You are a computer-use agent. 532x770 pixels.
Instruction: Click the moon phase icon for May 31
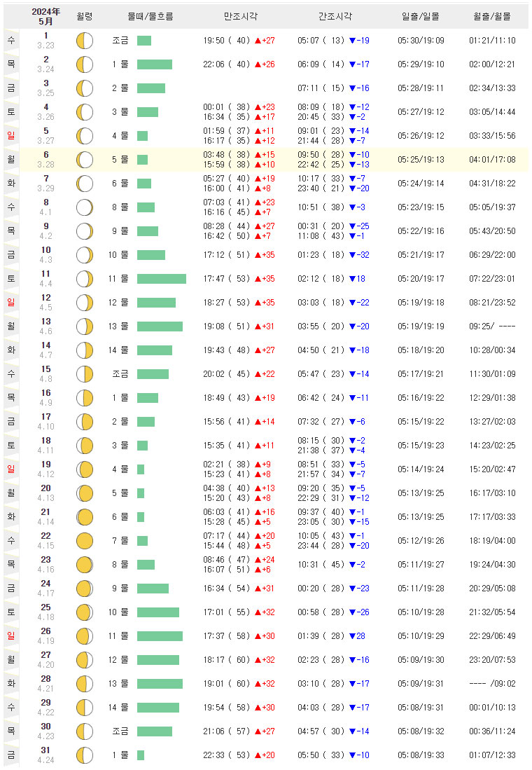(85, 755)
